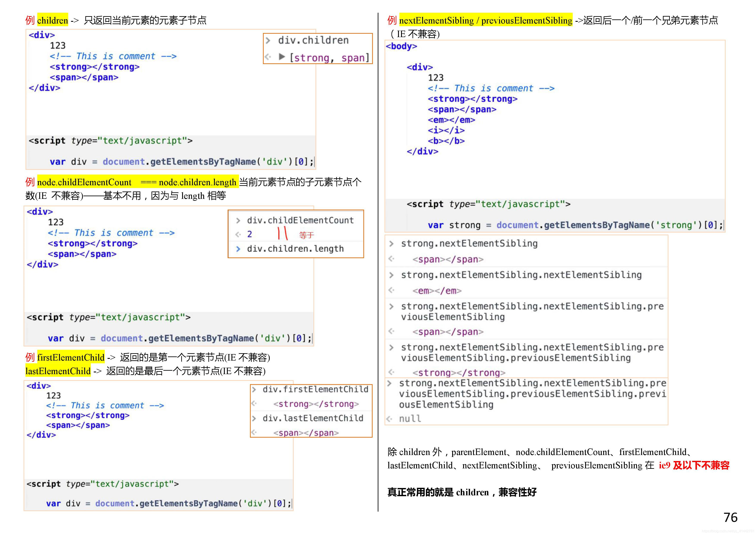Select the console text div.firstElementChild

click(x=316, y=389)
